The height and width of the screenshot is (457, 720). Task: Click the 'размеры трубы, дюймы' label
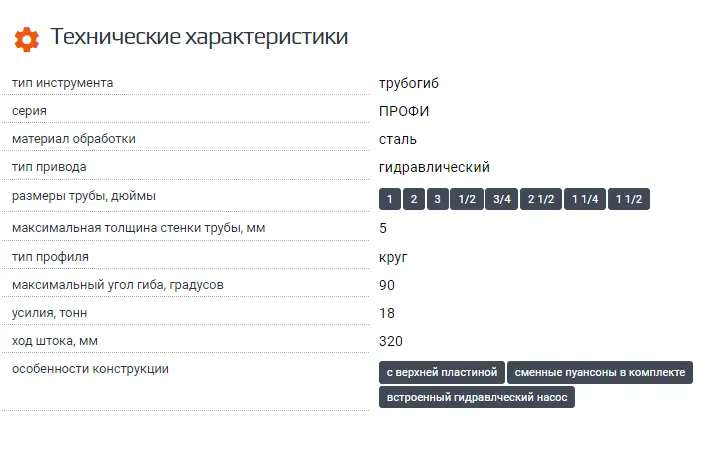pyautogui.click(x=84, y=196)
